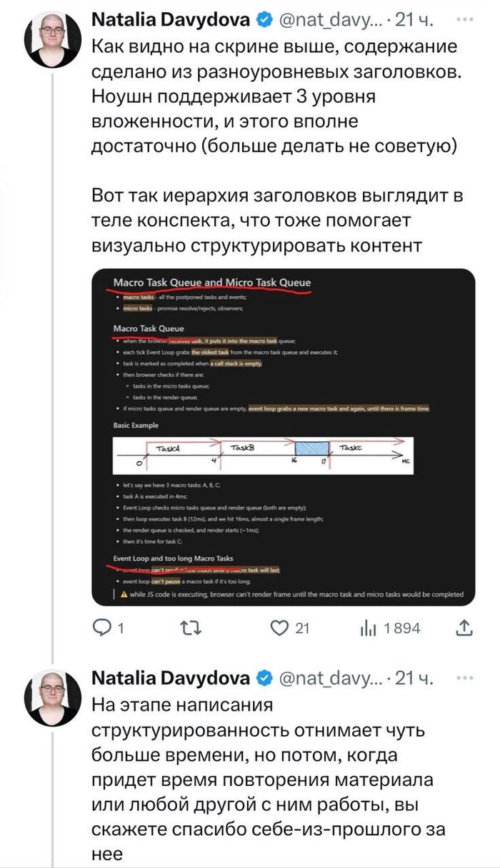This screenshot has width=500, height=868.
Task: Like the tweet with the heart icon
Action: pyautogui.click(x=279, y=627)
